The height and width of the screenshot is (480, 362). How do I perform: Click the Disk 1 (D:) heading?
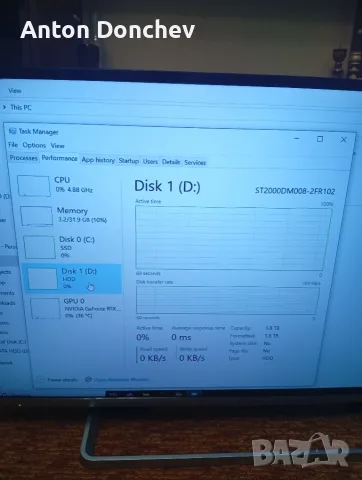(x=167, y=186)
